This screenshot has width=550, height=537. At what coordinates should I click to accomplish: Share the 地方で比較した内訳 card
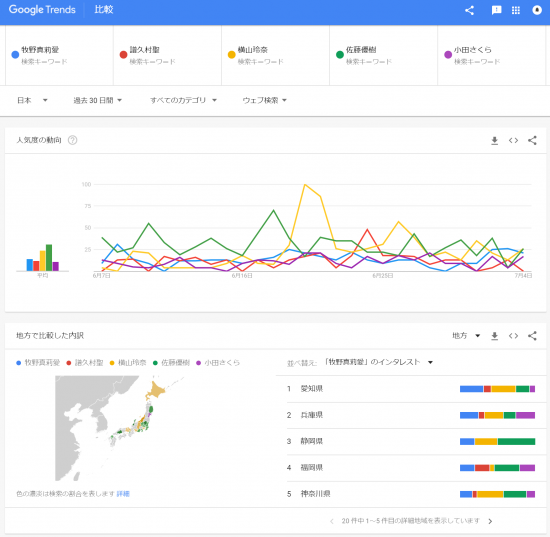tap(532, 336)
